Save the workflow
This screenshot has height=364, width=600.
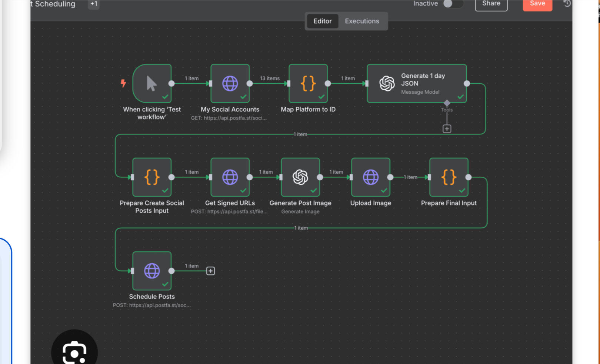click(x=537, y=4)
